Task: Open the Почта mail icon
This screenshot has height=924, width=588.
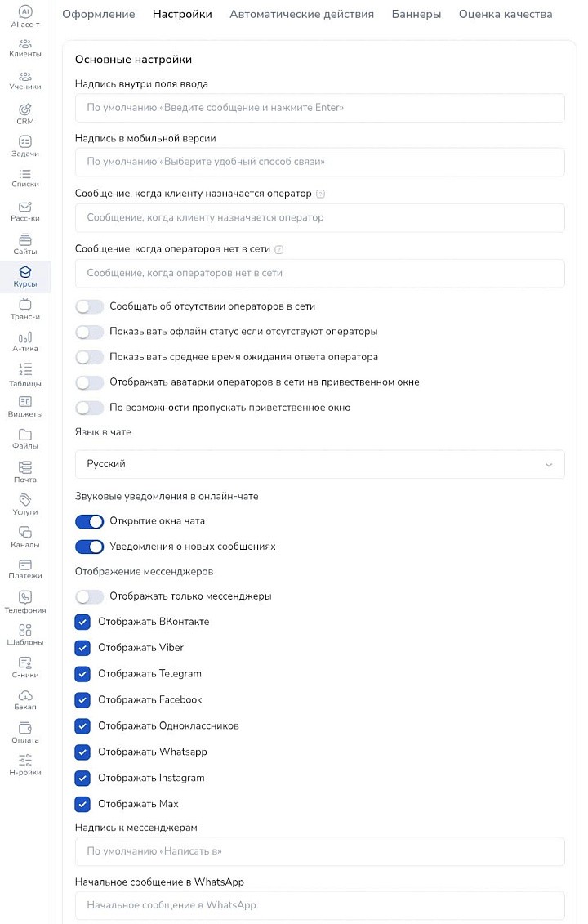Action: (25, 466)
